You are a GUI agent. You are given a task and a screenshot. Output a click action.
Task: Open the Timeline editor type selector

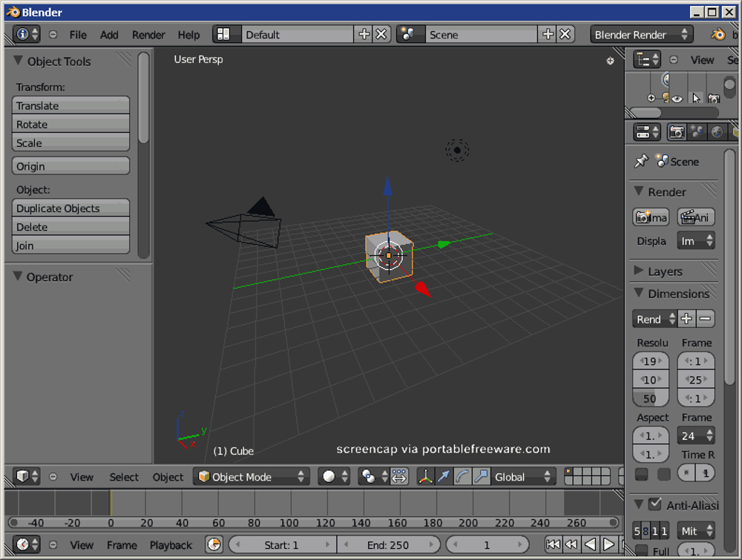coord(27,544)
